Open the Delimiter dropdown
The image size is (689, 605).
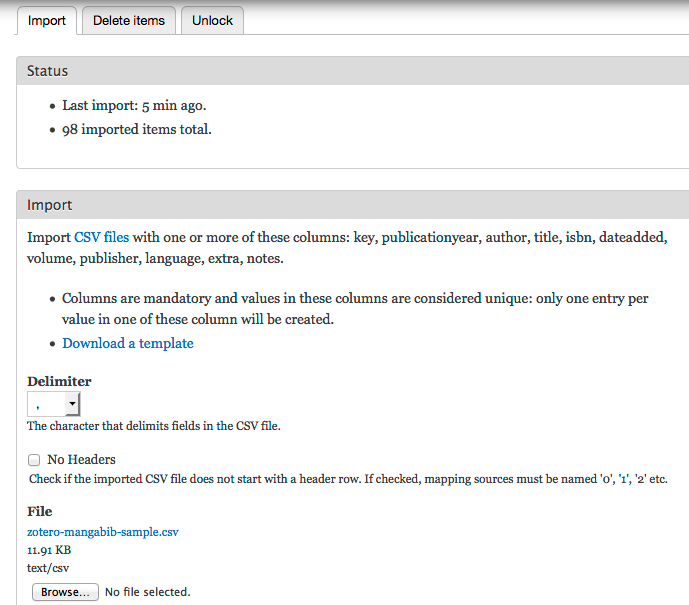[53, 404]
